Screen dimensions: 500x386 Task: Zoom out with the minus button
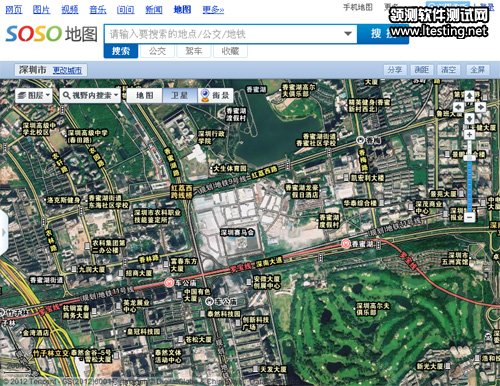point(470,217)
